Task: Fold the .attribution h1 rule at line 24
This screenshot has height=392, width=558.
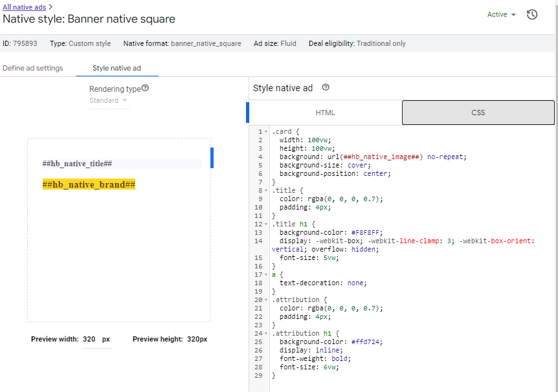Action: [266, 334]
